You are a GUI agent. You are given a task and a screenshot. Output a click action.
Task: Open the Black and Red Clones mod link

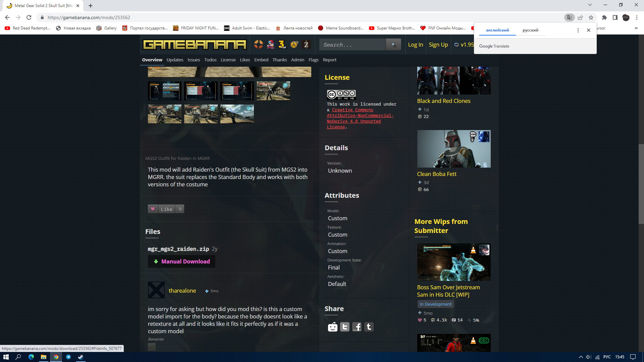point(444,101)
